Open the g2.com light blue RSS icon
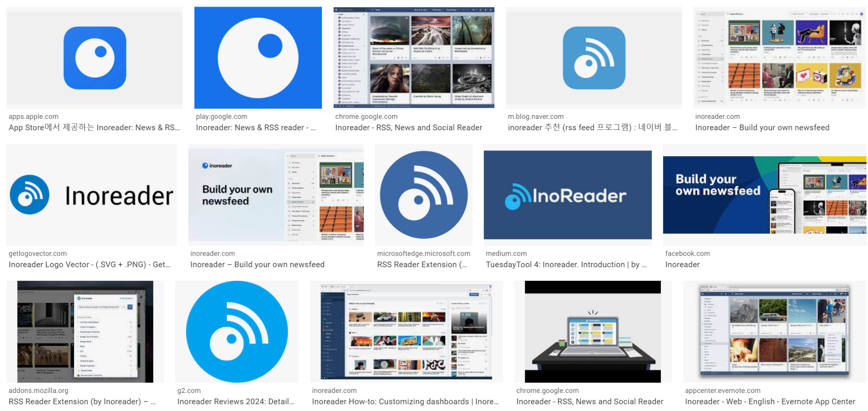 (x=237, y=332)
